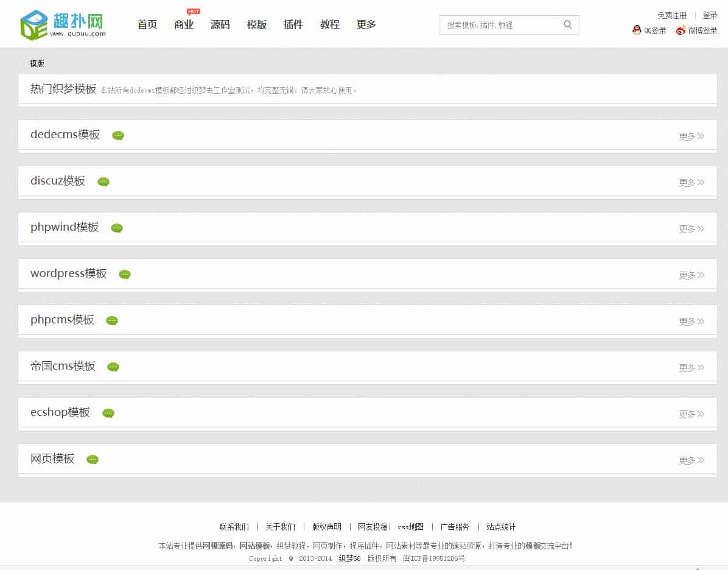Open the phpwind模板 section title
The image size is (728, 570).
[65, 227]
